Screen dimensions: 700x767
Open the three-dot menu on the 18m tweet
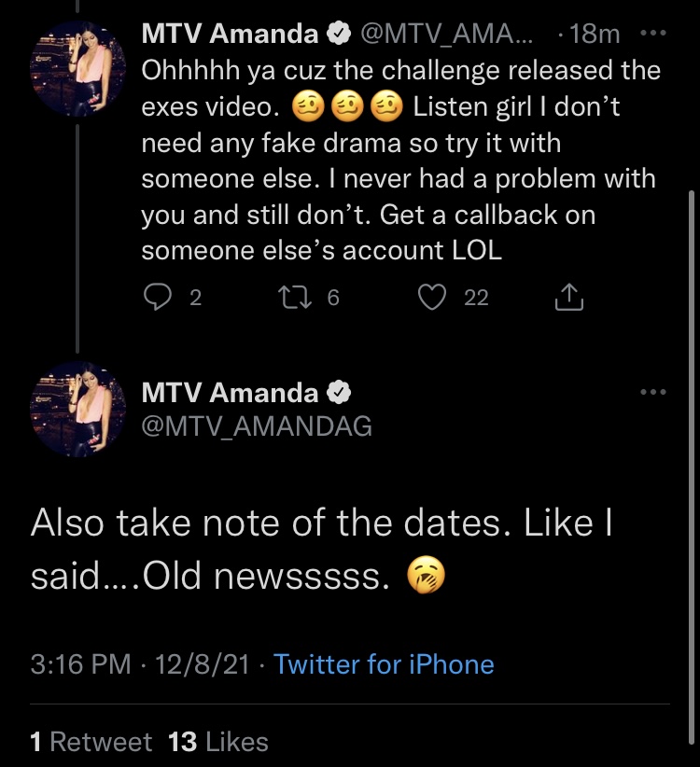pos(653,34)
